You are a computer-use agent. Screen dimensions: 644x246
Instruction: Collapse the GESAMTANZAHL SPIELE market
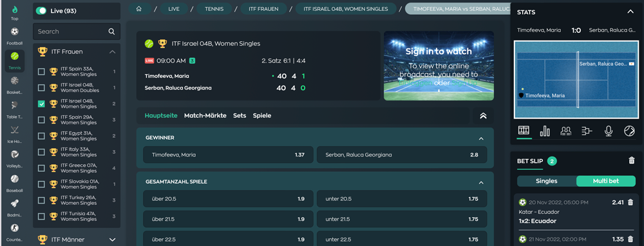(x=481, y=182)
